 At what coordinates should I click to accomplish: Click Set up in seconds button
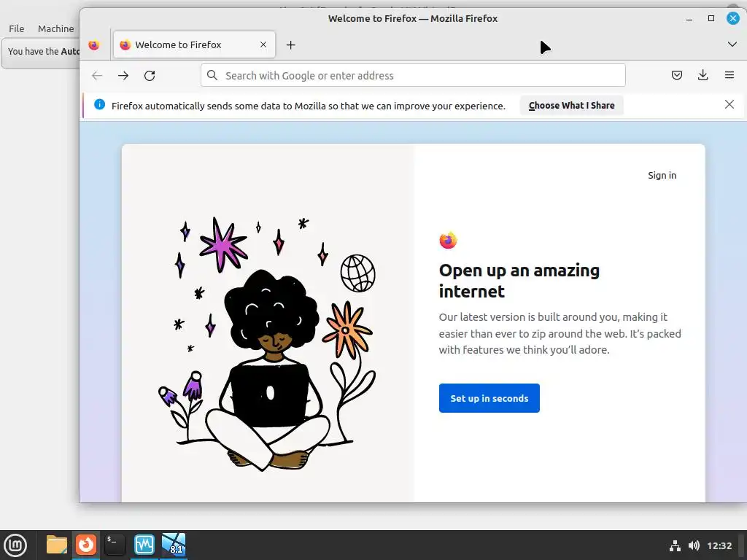pyautogui.click(x=489, y=398)
